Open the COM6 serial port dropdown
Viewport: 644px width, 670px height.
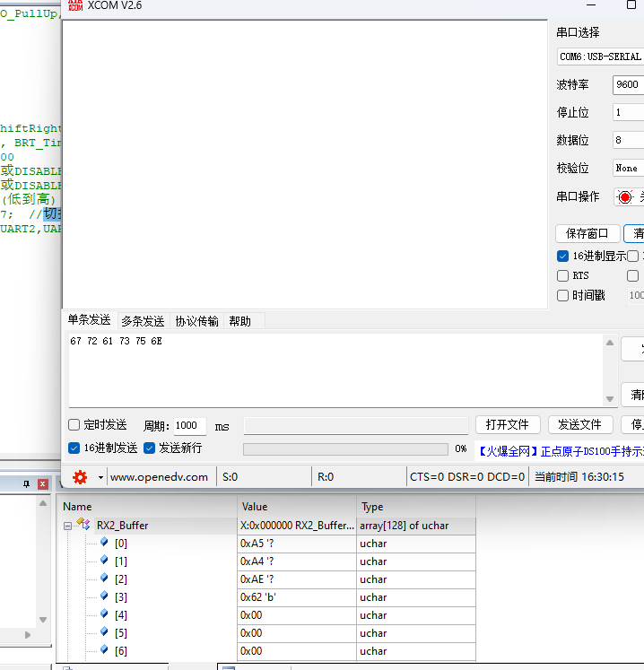coord(600,57)
